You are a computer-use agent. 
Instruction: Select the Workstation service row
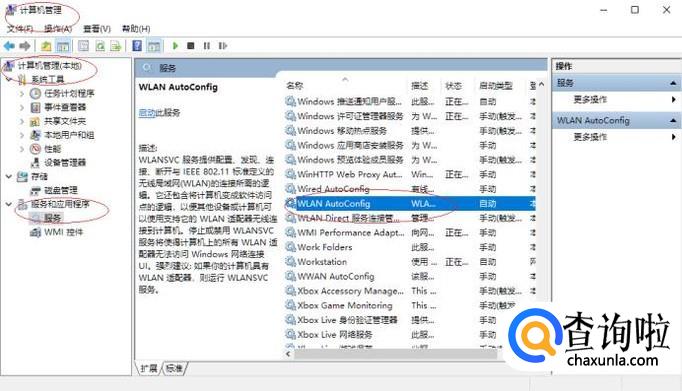pyautogui.click(x=410, y=262)
